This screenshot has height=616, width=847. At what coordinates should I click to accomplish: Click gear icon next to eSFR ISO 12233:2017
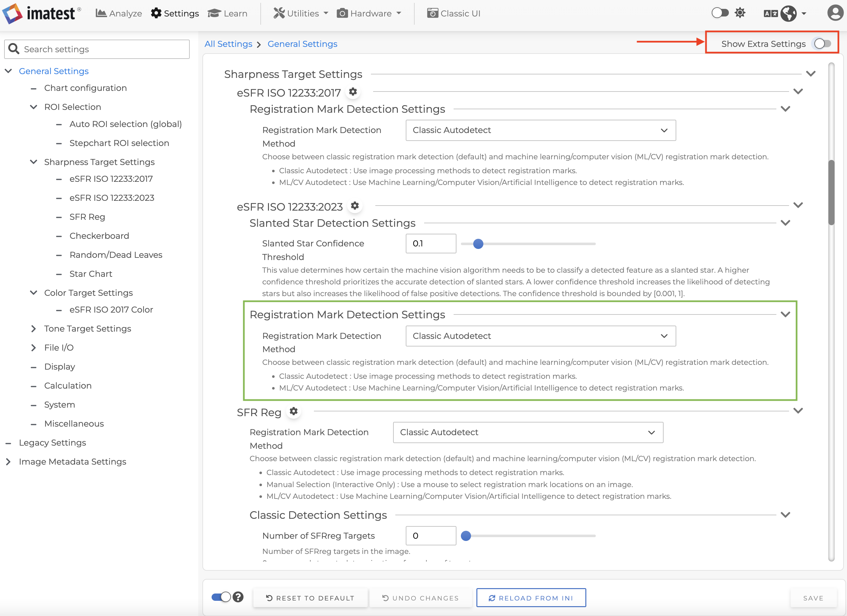pos(353,92)
